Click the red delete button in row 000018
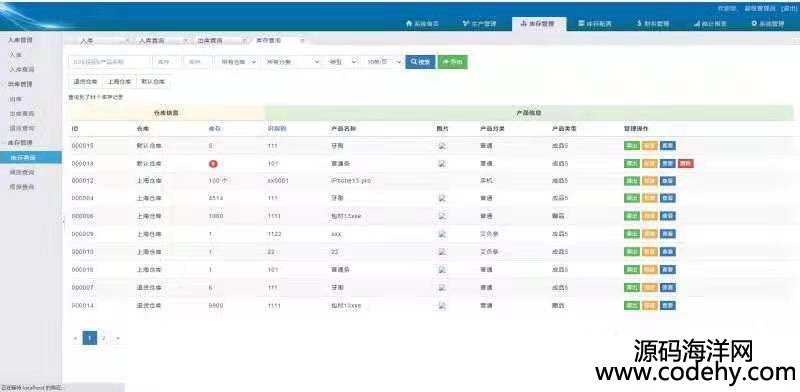This screenshot has width=800, height=392. tap(685, 164)
